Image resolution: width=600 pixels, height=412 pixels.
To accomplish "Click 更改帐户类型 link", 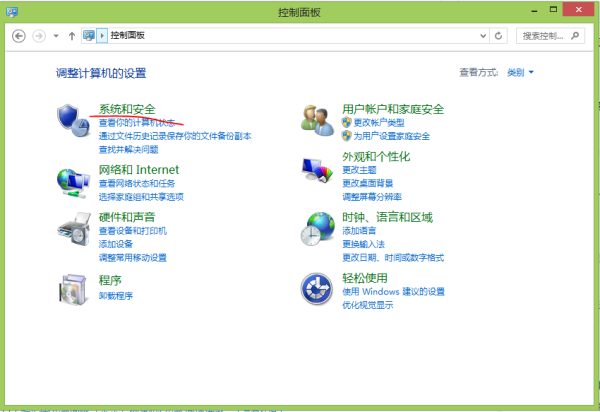I will pos(379,123).
